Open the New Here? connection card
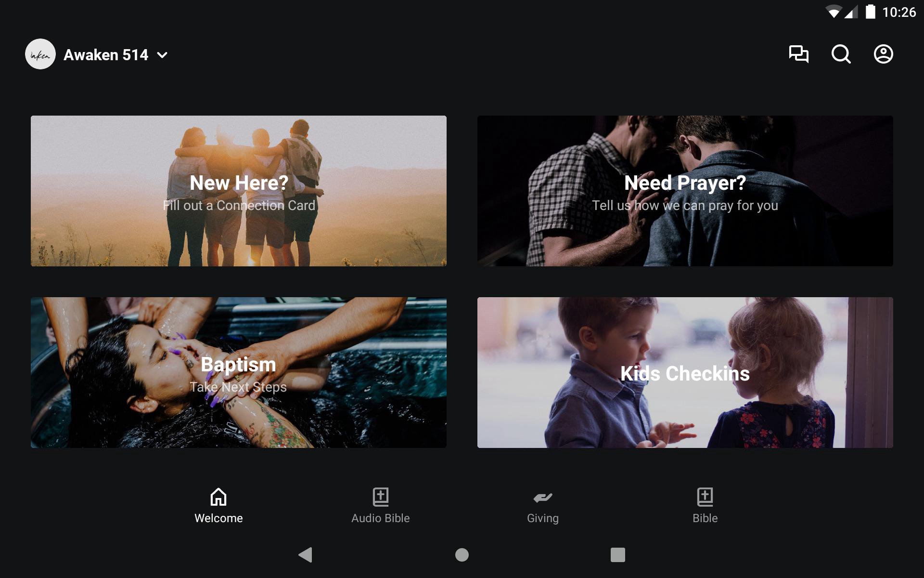This screenshot has height=578, width=924. tap(239, 191)
